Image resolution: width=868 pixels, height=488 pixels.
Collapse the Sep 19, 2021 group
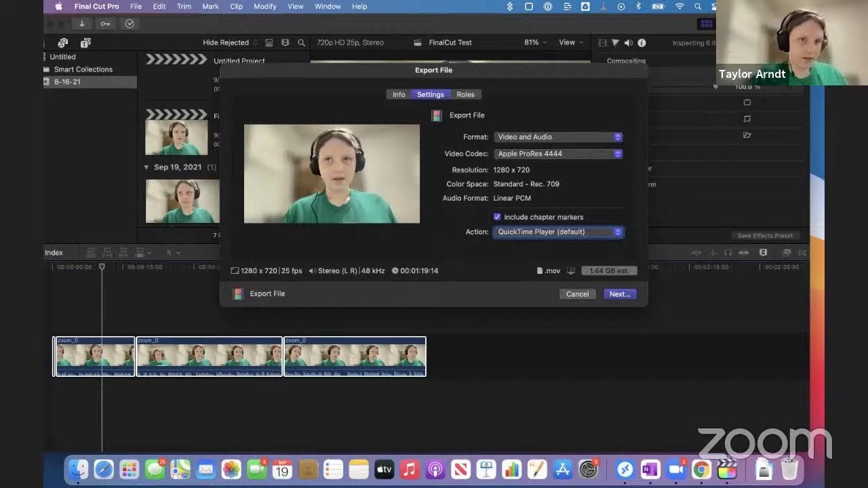tap(146, 167)
